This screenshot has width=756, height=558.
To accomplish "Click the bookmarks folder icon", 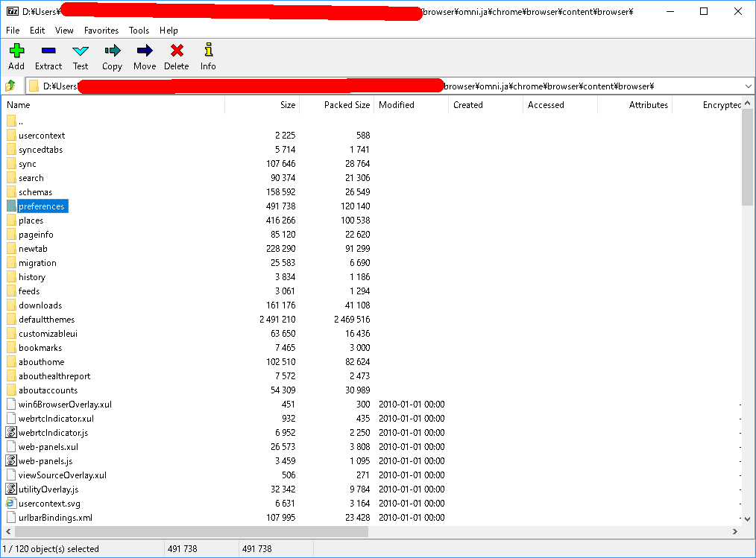I will 12,347.
